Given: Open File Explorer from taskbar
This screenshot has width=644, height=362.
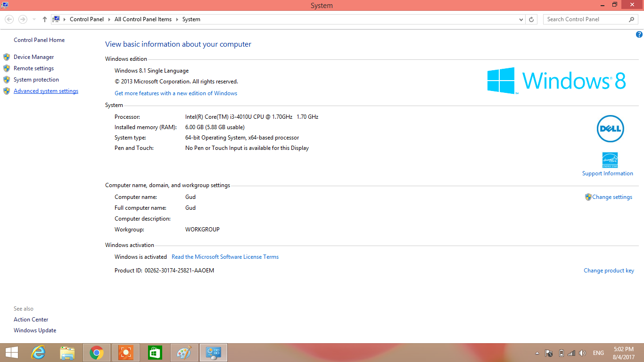Looking at the screenshot, I should point(67,353).
